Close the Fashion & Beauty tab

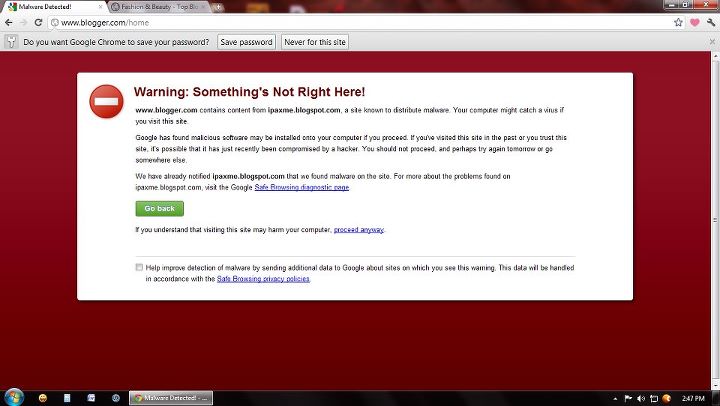(204, 7)
